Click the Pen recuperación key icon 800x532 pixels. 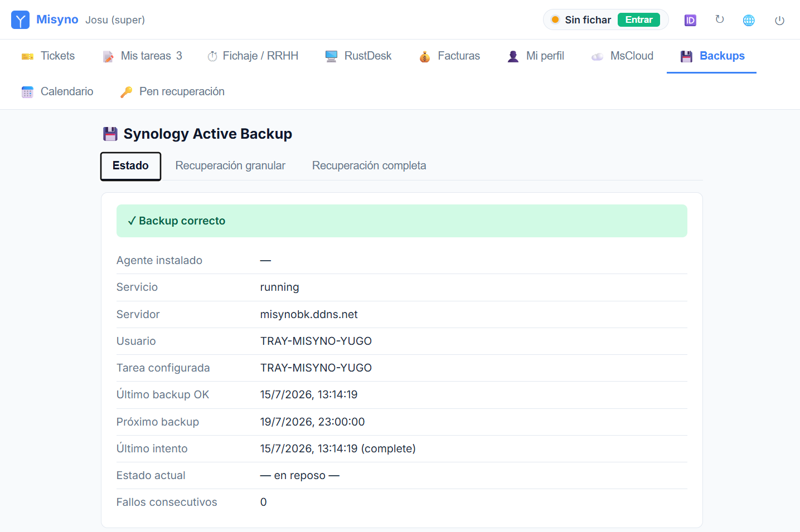(x=126, y=92)
